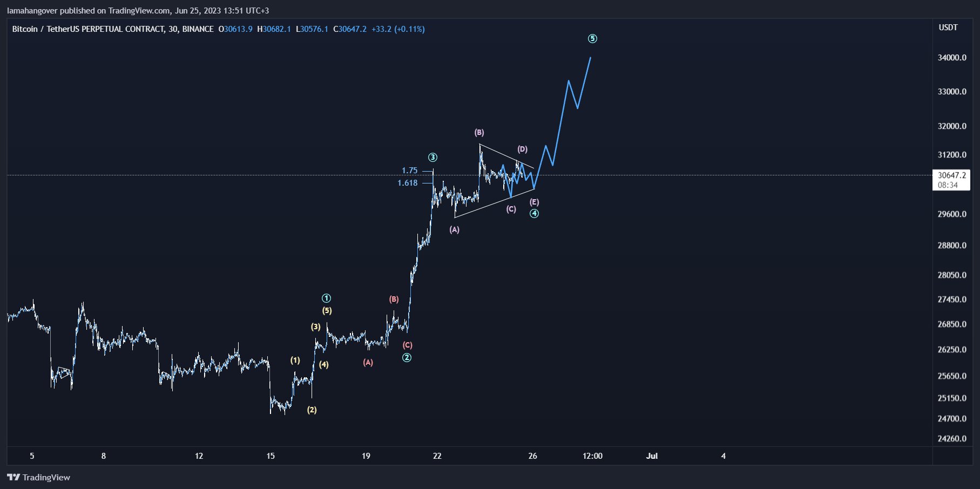The height and width of the screenshot is (489, 980).
Task: Click the 26250.0 price axis label
Action: (x=952, y=350)
